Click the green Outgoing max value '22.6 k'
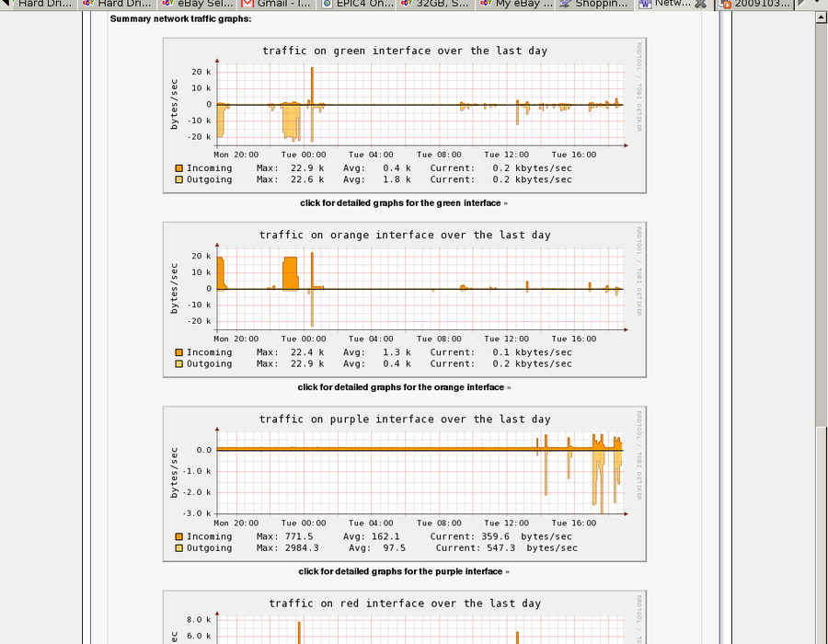 (x=307, y=179)
